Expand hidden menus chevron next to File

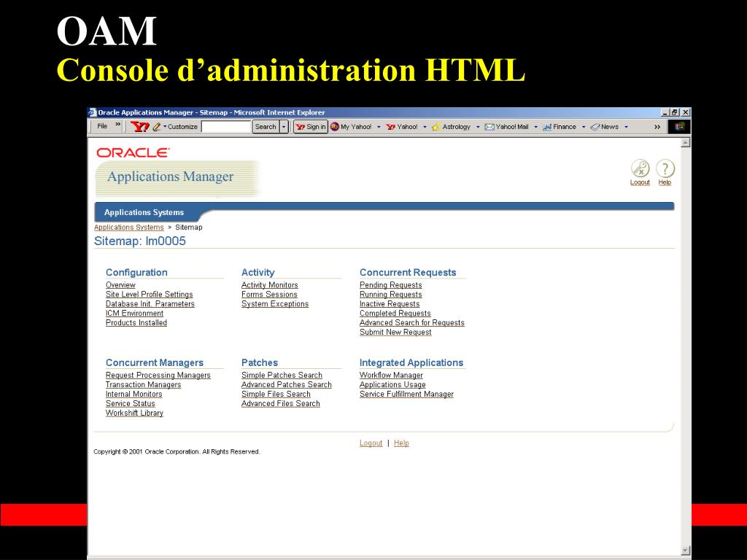pos(117,125)
